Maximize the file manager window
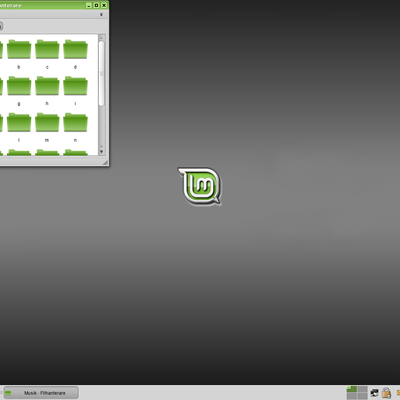The width and height of the screenshot is (400, 400). [x=96, y=5]
